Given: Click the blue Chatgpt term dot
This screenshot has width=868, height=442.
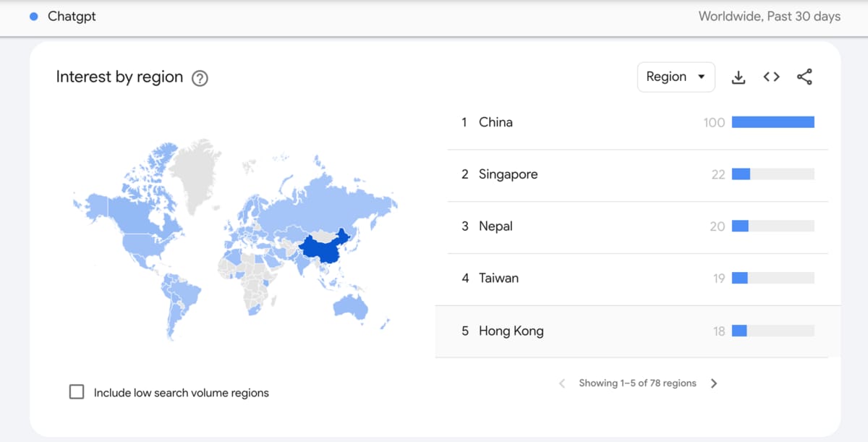Looking at the screenshot, I should [x=34, y=17].
